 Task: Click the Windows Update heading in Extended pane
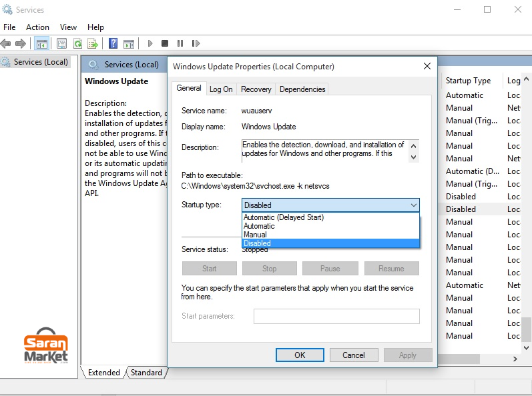click(x=116, y=81)
